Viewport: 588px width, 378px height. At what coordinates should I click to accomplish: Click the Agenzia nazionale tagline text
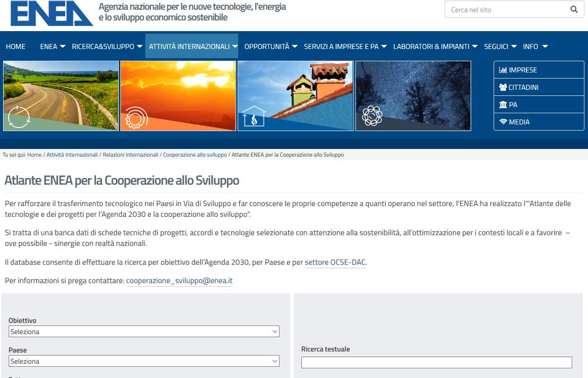(x=192, y=12)
